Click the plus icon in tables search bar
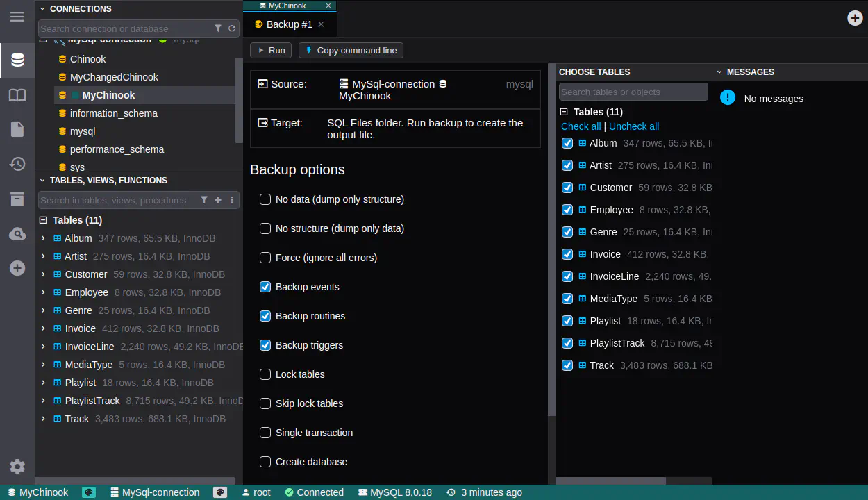 click(x=218, y=200)
